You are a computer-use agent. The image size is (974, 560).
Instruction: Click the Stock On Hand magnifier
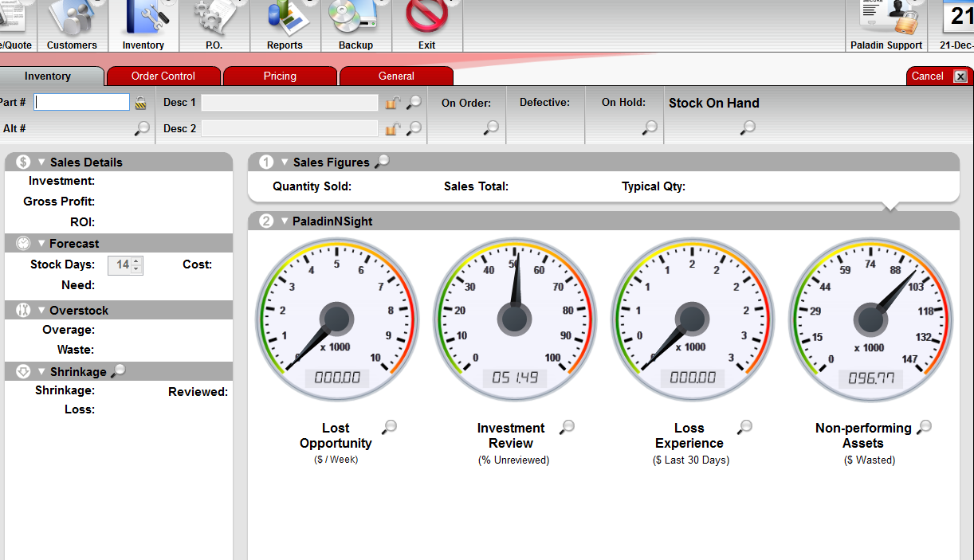point(748,127)
